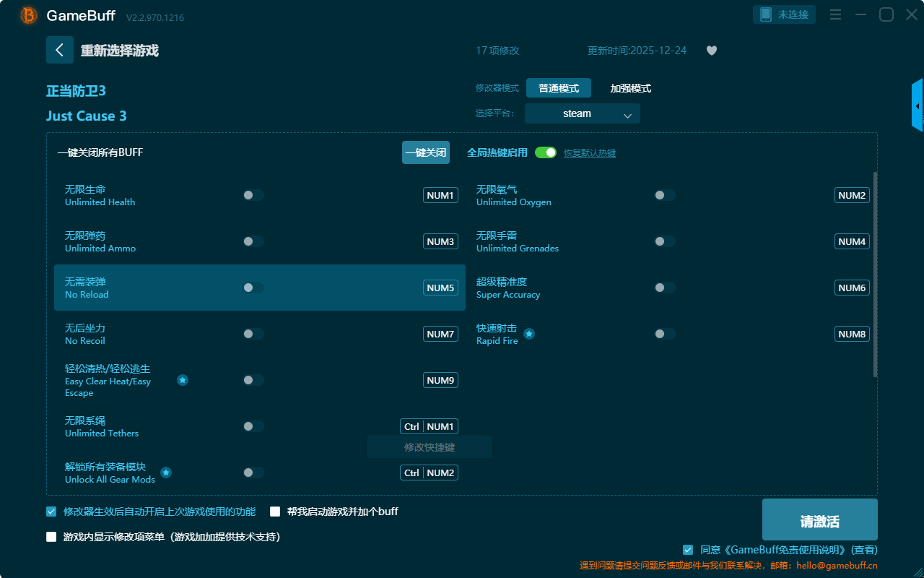Select the 普通模式 normal mode tab

point(558,88)
